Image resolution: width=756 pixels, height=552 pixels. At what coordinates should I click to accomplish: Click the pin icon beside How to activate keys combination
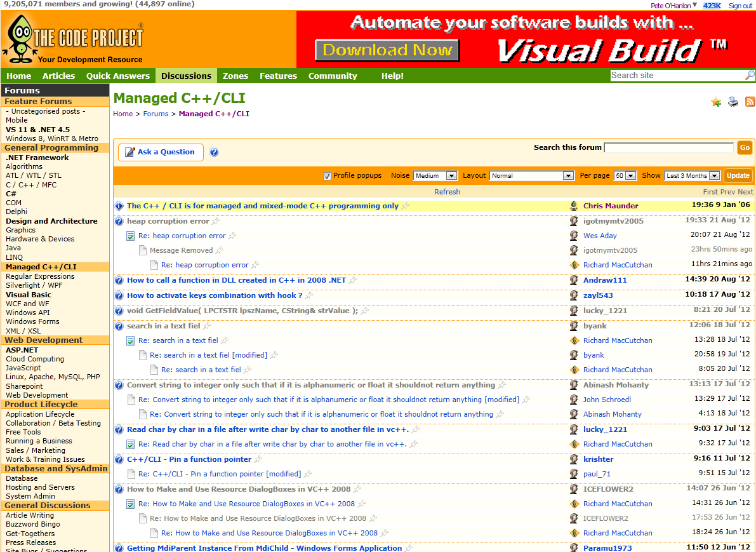click(308, 295)
